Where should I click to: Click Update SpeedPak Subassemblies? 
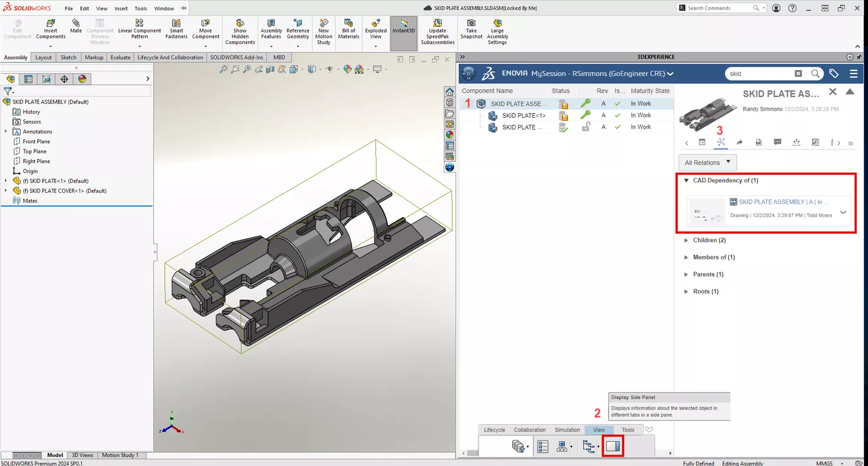click(437, 32)
